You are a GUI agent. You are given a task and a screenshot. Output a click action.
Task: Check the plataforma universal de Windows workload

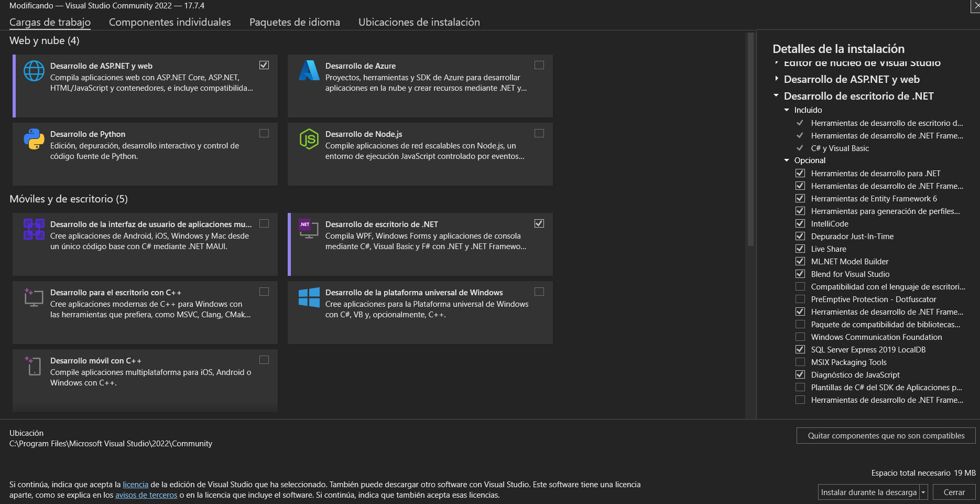tap(539, 292)
